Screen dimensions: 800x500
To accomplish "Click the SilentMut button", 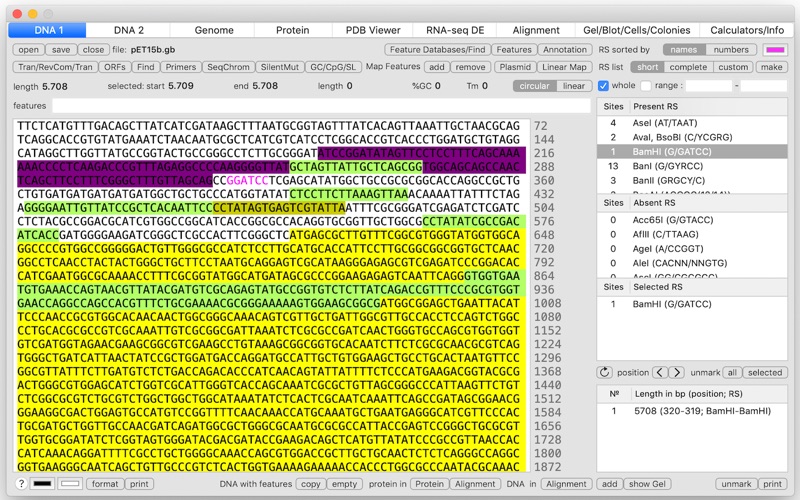I will (280, 67).
